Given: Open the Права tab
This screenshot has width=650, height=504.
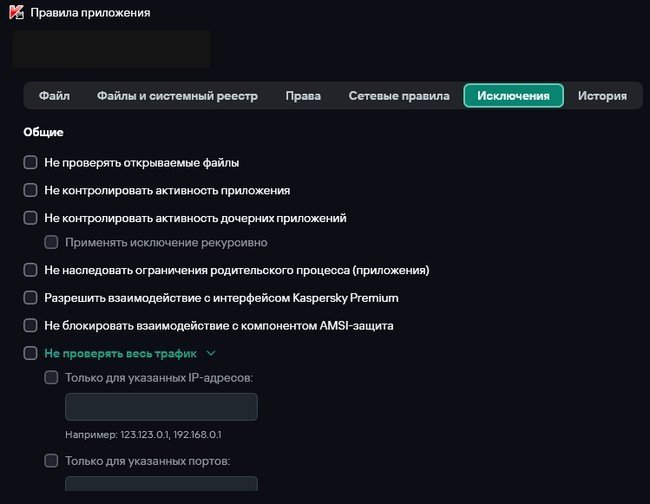Looking at the screenshot, I should point(303,96).
